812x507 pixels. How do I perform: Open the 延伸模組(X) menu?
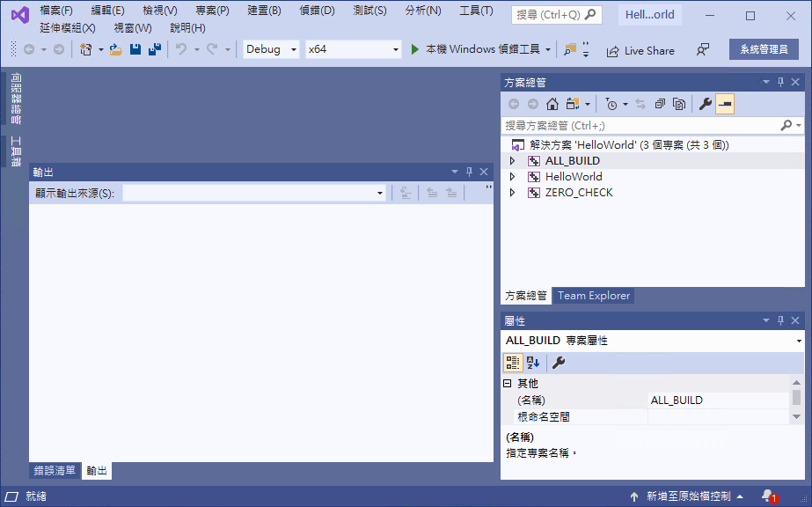(68, 28)
